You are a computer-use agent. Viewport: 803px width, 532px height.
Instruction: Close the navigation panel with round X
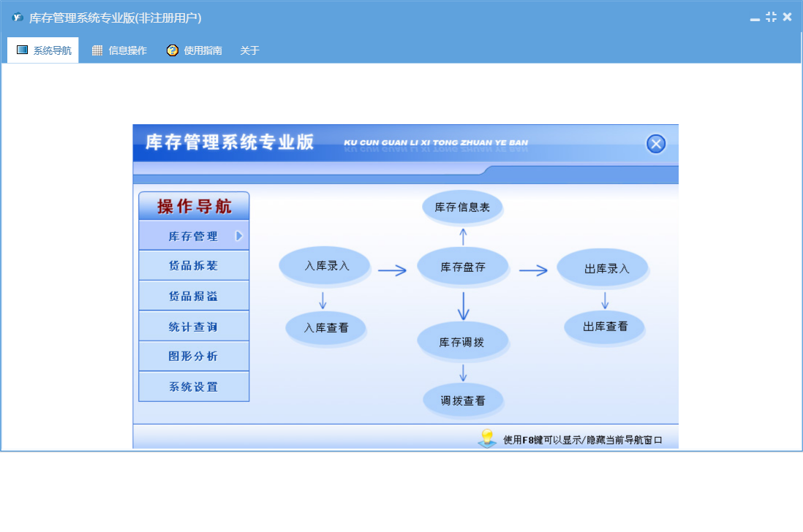pos(655,144)
